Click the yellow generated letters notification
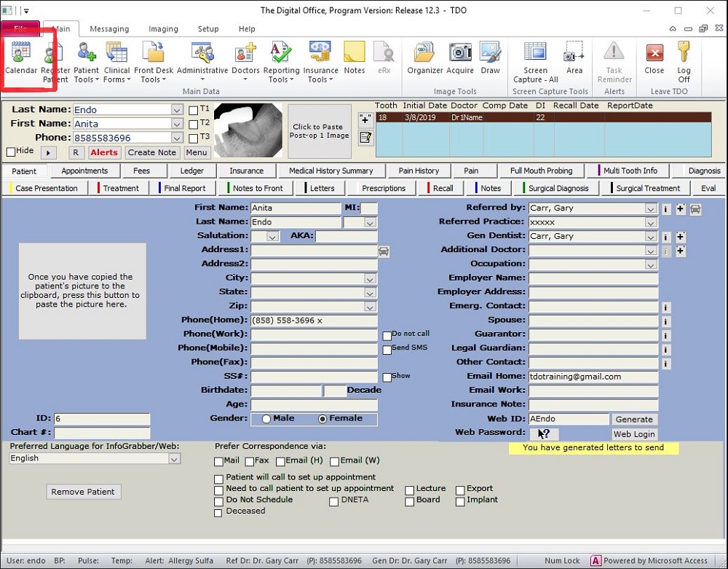 coord(593,448)
